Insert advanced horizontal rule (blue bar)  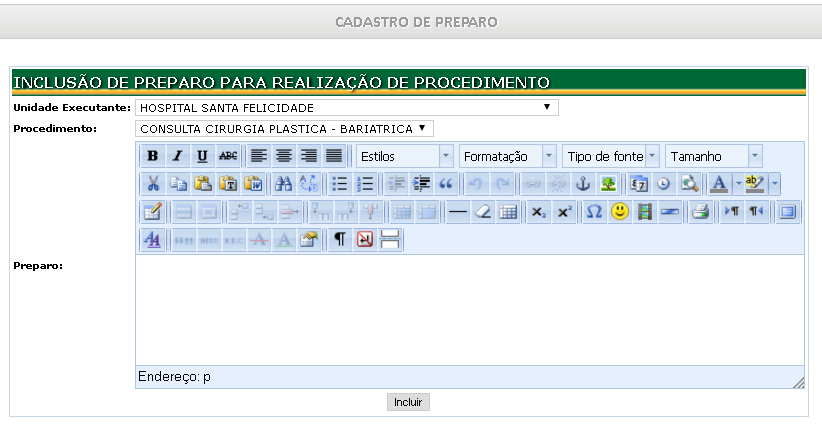[x=670, y=212]
